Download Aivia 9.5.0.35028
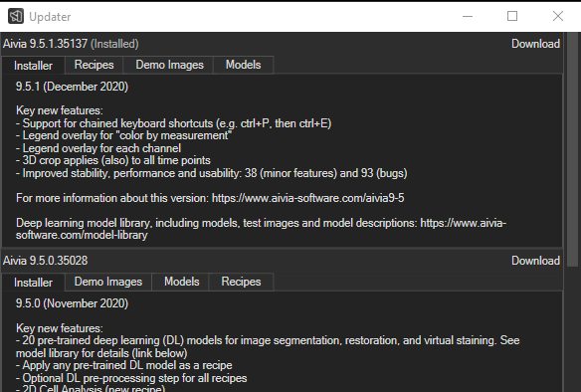The height and width of the screenshot is (392, 581). pyautogui.click(x=535, y=261)
